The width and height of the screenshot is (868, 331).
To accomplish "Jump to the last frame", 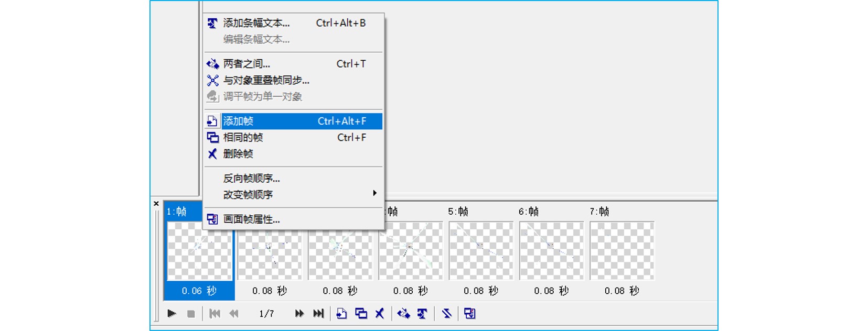I will [318, 313].
